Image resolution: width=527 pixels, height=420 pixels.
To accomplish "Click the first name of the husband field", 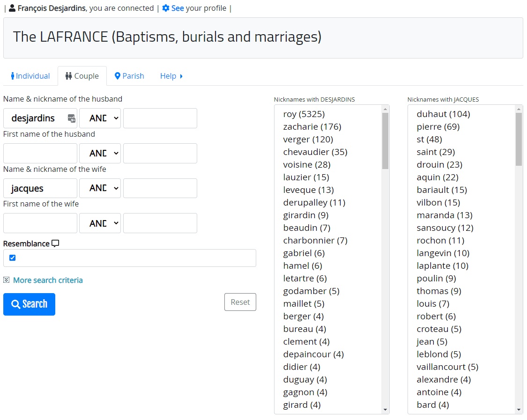I will pos(40,154).
